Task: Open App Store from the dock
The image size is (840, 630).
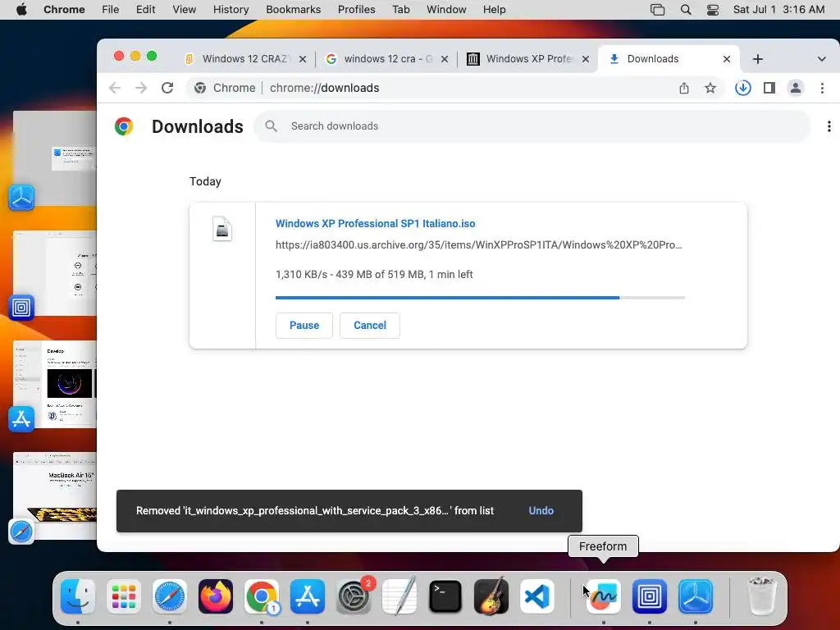Action: coord(308,596)
